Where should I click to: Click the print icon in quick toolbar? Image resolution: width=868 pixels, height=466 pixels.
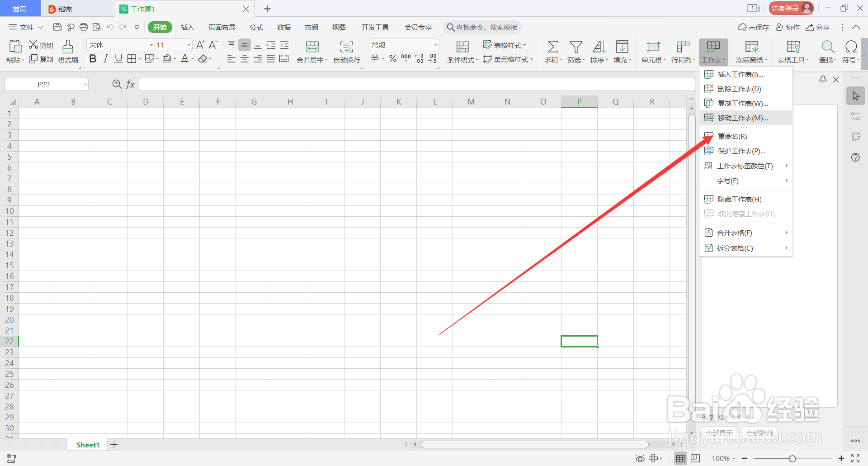pyautogui.click(x=84, y=27)
